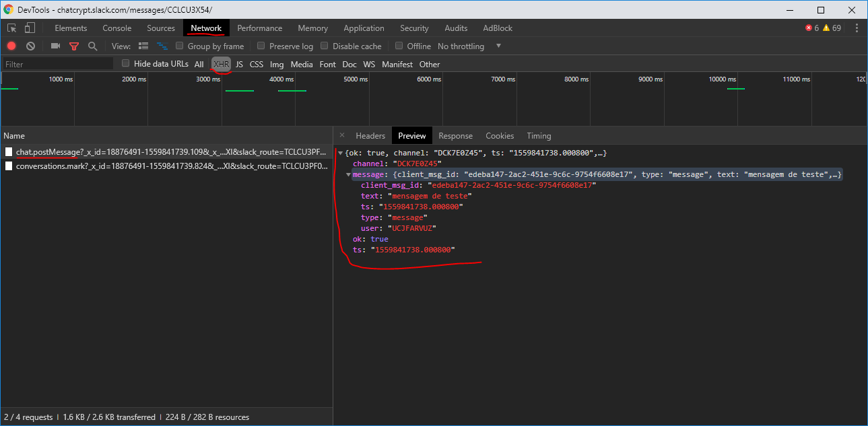The image size is (868, 426).
Task: Enable Group by frame checkbox
Action: tap(180, 46)
